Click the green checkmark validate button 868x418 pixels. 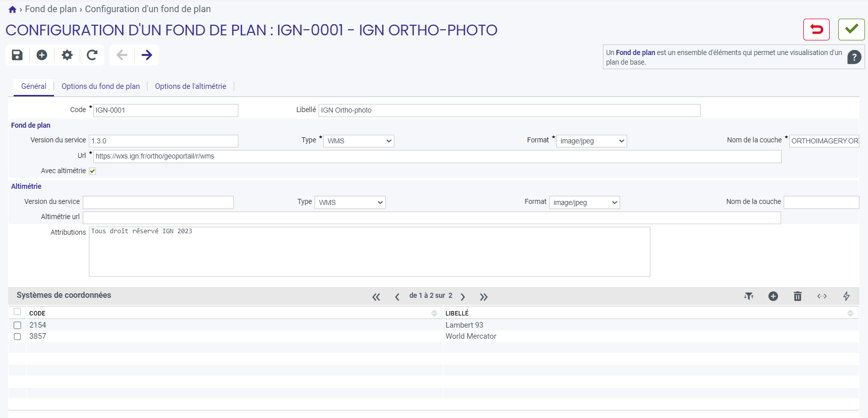click(x=851, y=29)
